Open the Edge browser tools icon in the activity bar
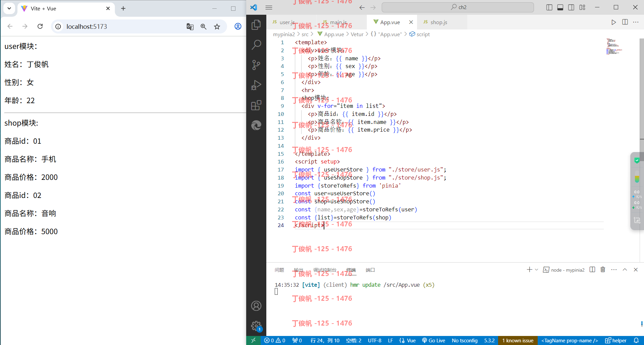 coord(256,125)
